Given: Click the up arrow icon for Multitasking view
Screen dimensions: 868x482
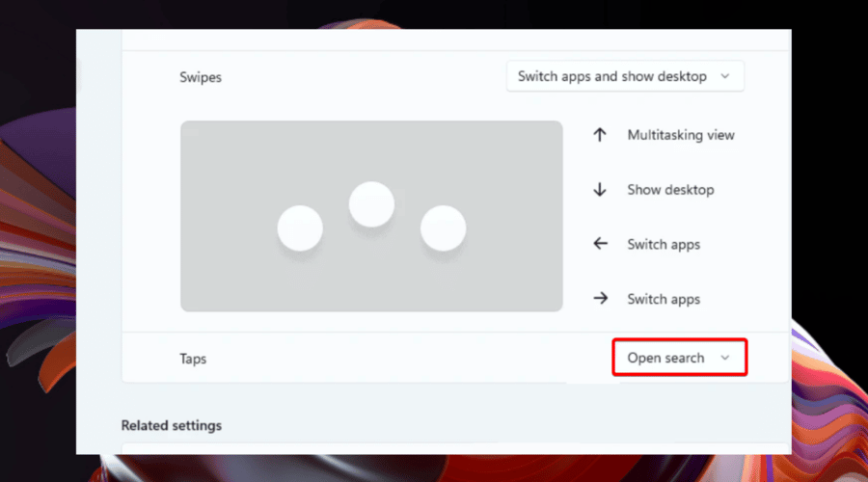Looking at the screenshot, I should click(x=600, y=135).
